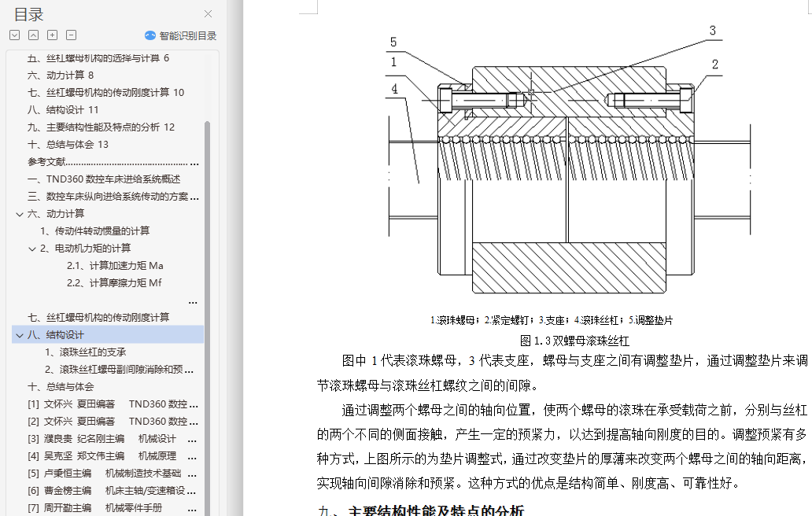The image size is (812, 516).
Task: Click the caption 图1.3双螺母滚珠丝杠
Action: tap(574, 341)
